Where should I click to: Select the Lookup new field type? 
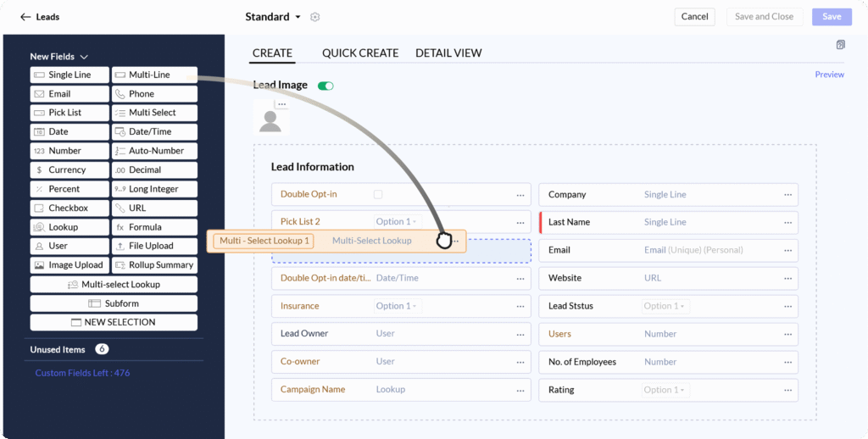click(70, 227)
